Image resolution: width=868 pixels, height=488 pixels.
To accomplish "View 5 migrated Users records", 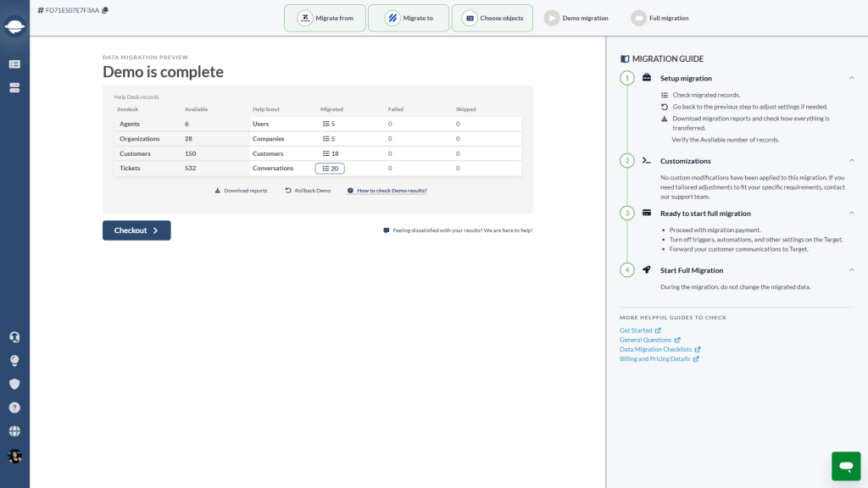I will click(x=329, y=124).
